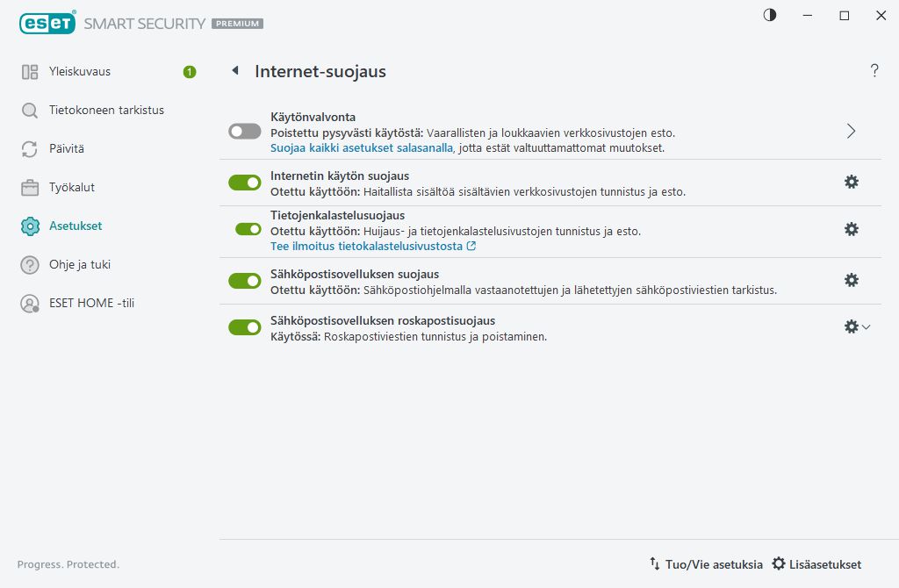This screenshot has height=588, width=899.
Task: Open Tietojenkalastelusuojaus settings gear
Action: tap(851, 229)
